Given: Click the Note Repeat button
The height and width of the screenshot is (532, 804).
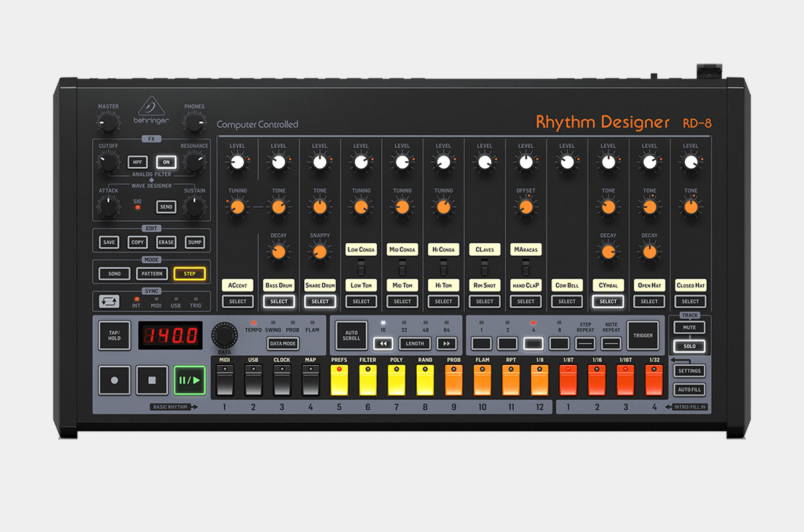Looking at the screenshot, I should pyautogui.click(x=611, y=344).
